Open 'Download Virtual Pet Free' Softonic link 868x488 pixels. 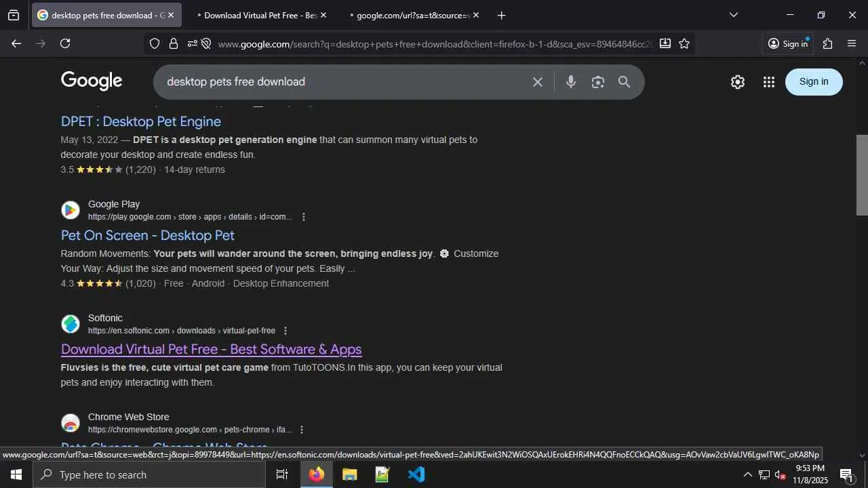click(212, 349)
